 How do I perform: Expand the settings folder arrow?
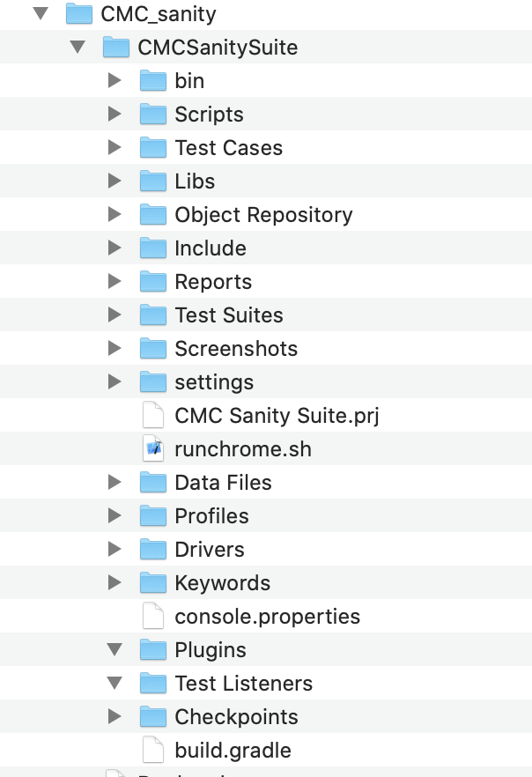pyautogui.click(x=114, y=382)
